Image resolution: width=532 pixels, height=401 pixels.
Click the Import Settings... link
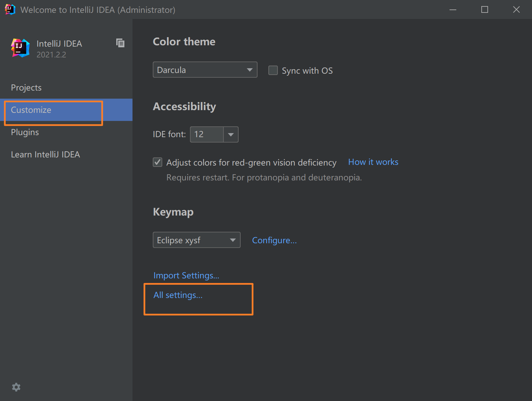point(186,275)
